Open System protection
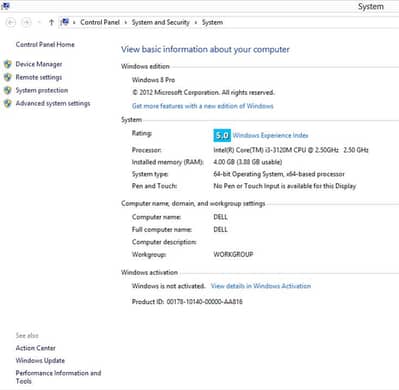Screen dimensions: 399x390 42,90
